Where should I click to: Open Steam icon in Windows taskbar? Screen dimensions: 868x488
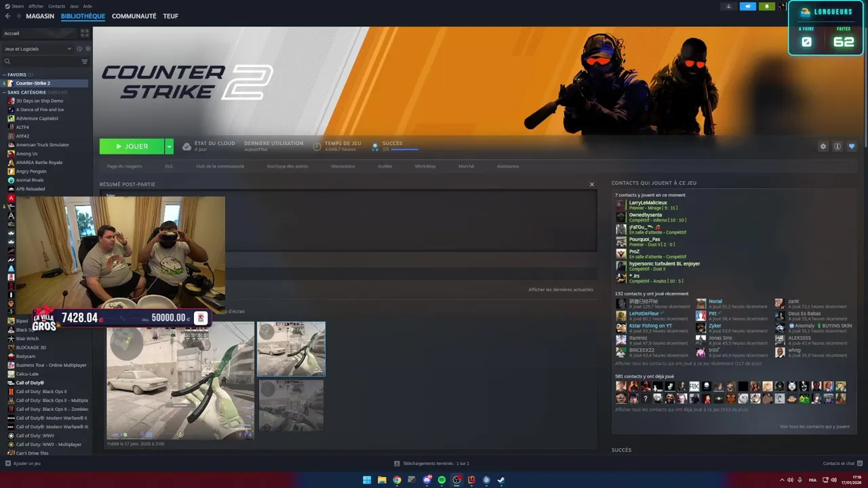[500, 480]
